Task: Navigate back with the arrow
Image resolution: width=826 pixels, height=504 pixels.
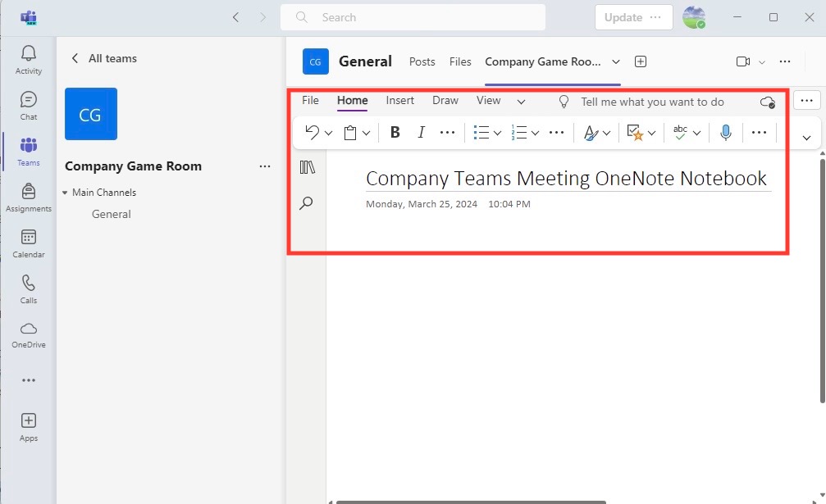Action: [x=235, y=17]
